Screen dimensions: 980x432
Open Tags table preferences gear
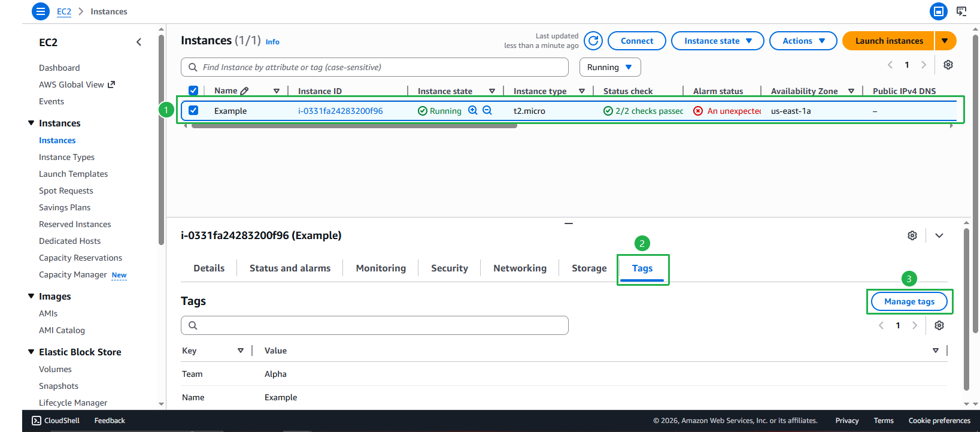click(x=939, y=325)
